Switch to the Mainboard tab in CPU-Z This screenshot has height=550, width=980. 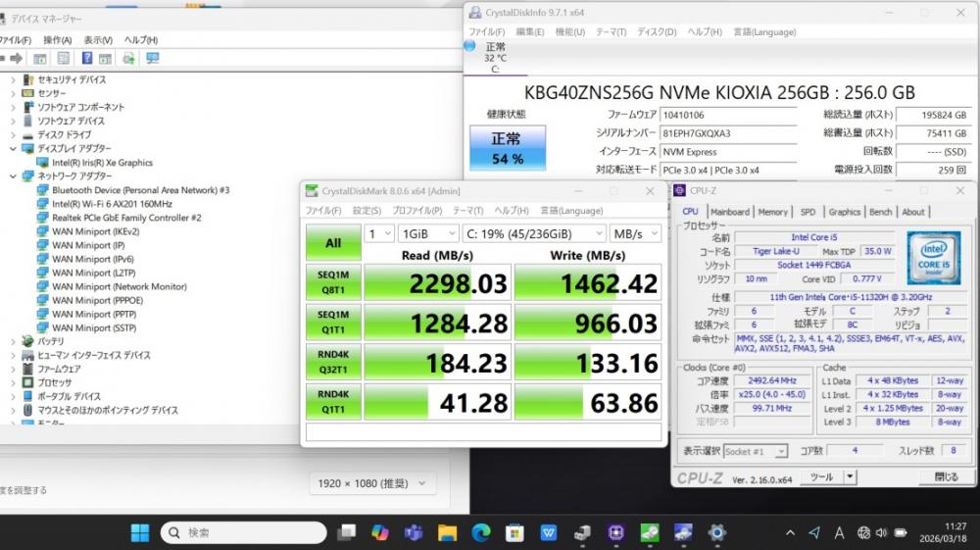tap(729, 212)
